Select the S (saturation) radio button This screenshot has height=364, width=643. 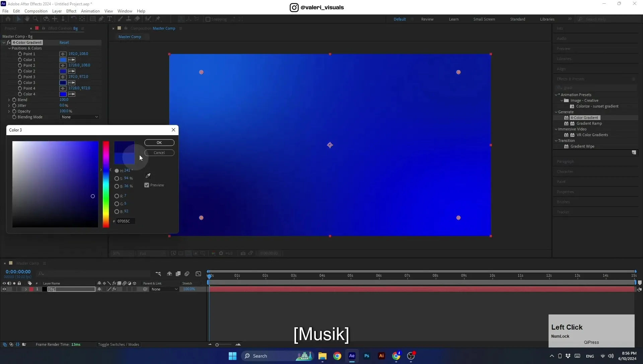[117, 178]
